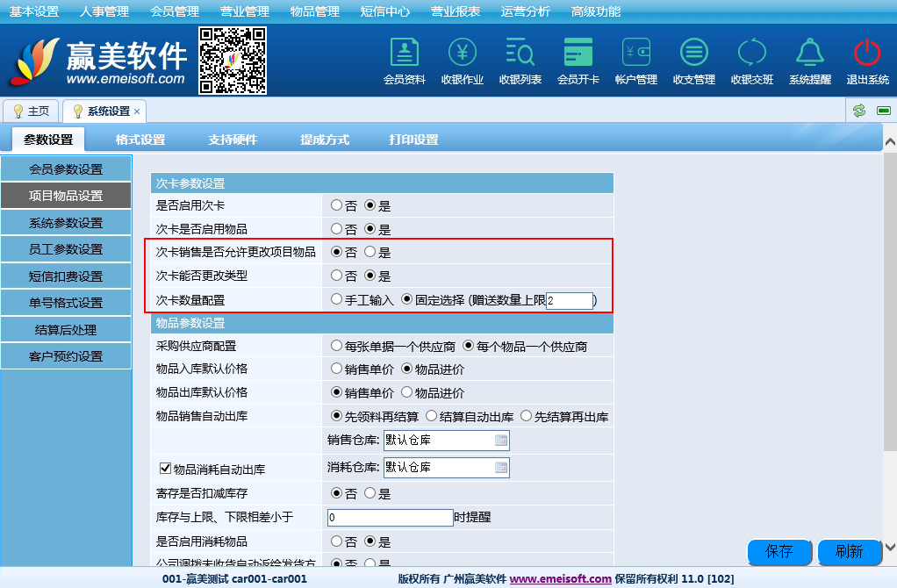Click the 保存 save button
This screenshot has height=588, width=897.
[779, 551]
